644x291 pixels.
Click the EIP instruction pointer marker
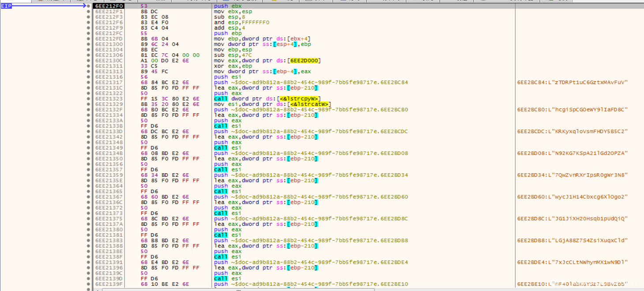[x=6, y=6]
